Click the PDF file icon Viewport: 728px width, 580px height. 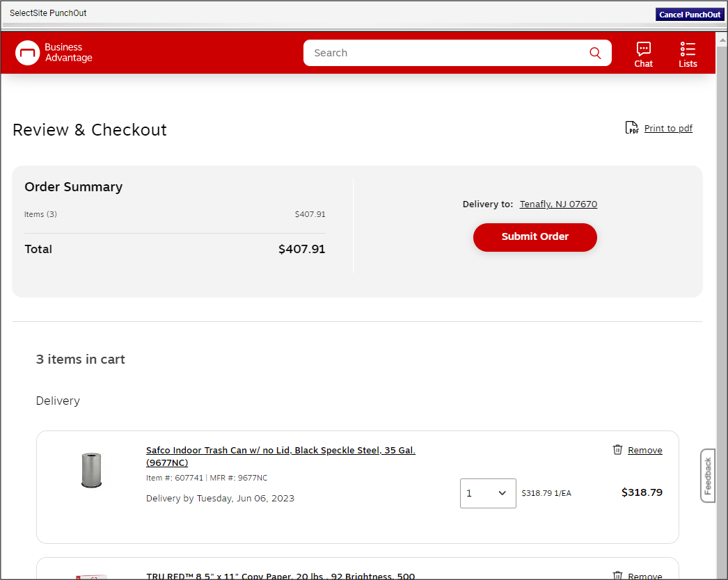click(631, 127)
